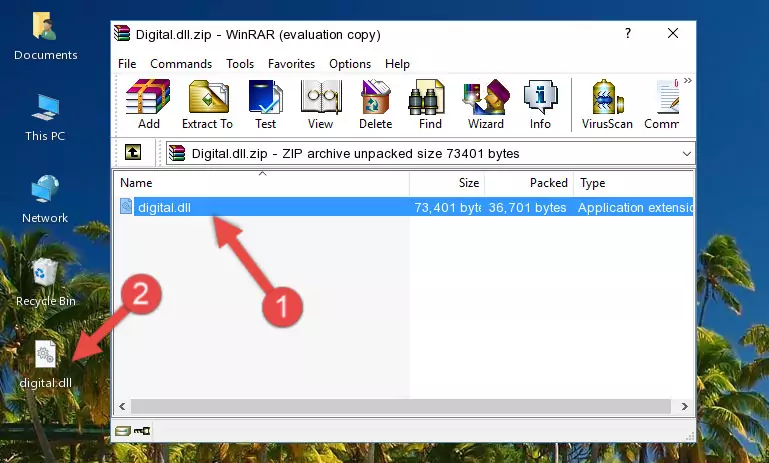This screenshot has width=769, height=463.
Task: Sort by the Name column header
Action: coord(262,183)
